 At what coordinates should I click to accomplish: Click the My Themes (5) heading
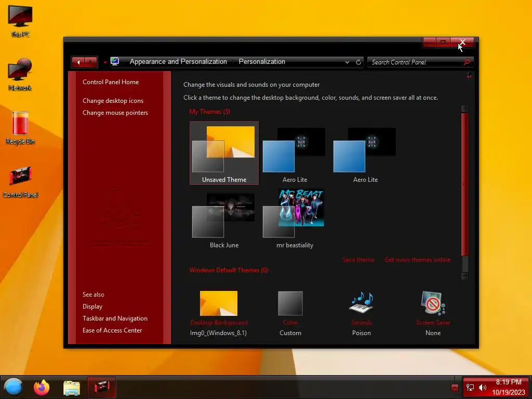[210, 112]
